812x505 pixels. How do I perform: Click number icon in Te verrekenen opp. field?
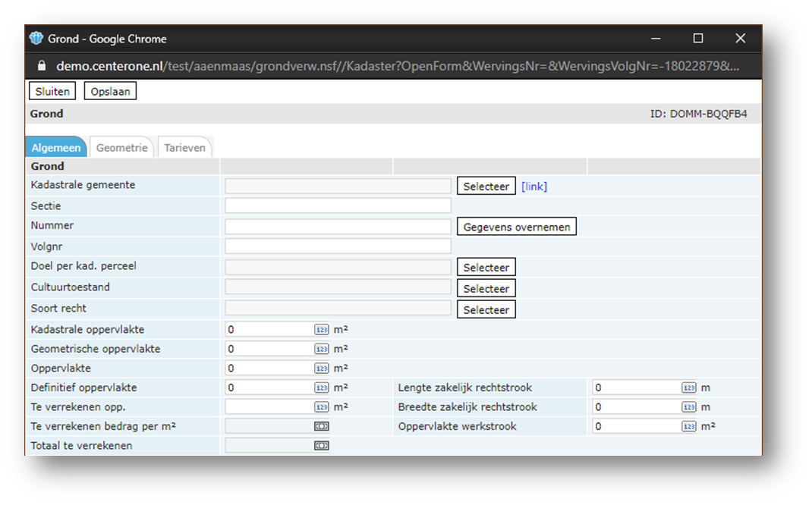tap(322, 407)
